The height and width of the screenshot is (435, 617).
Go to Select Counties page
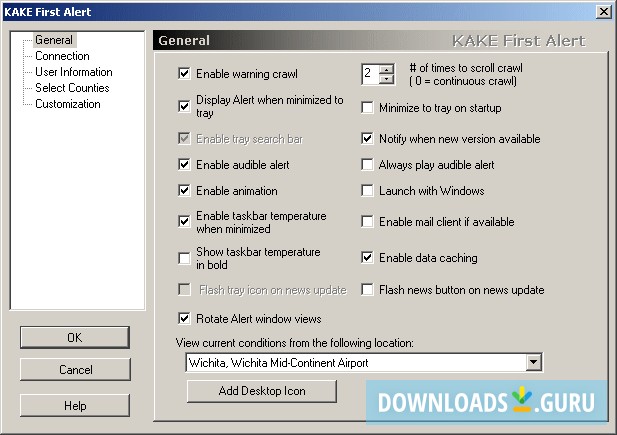tap(72, 88)
